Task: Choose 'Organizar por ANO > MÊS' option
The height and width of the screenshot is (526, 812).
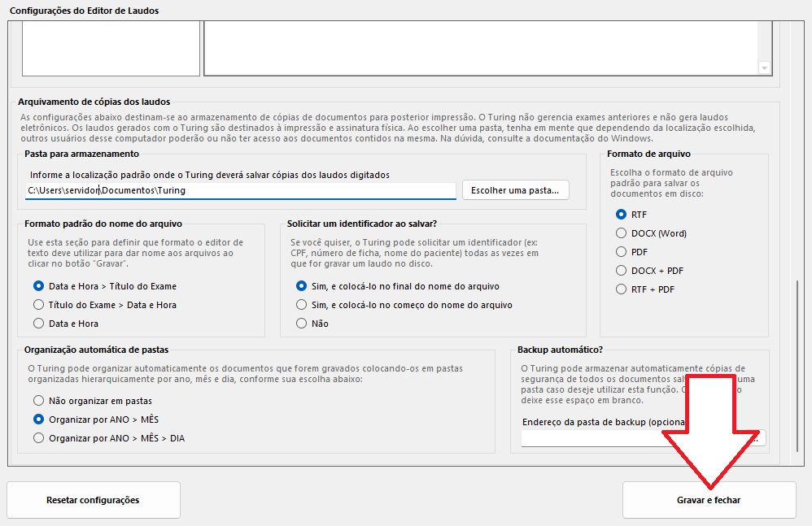Action: [38, 419]
